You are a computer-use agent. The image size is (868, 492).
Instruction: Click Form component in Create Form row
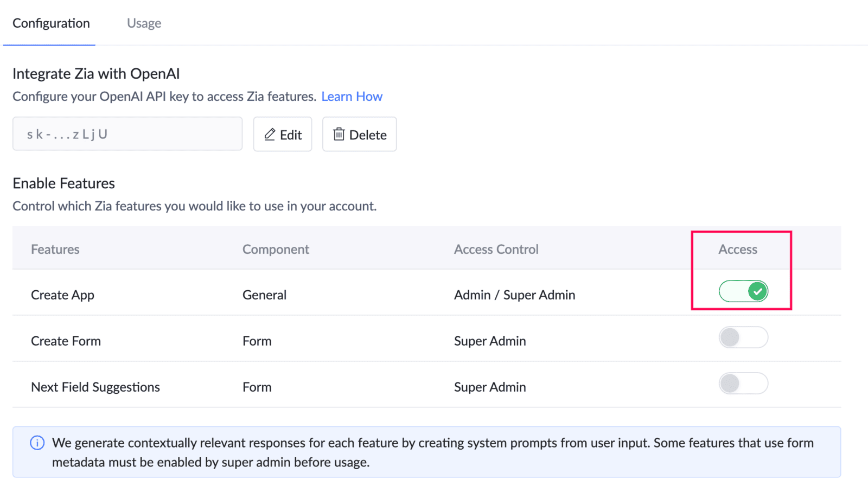tap(257, 341)
